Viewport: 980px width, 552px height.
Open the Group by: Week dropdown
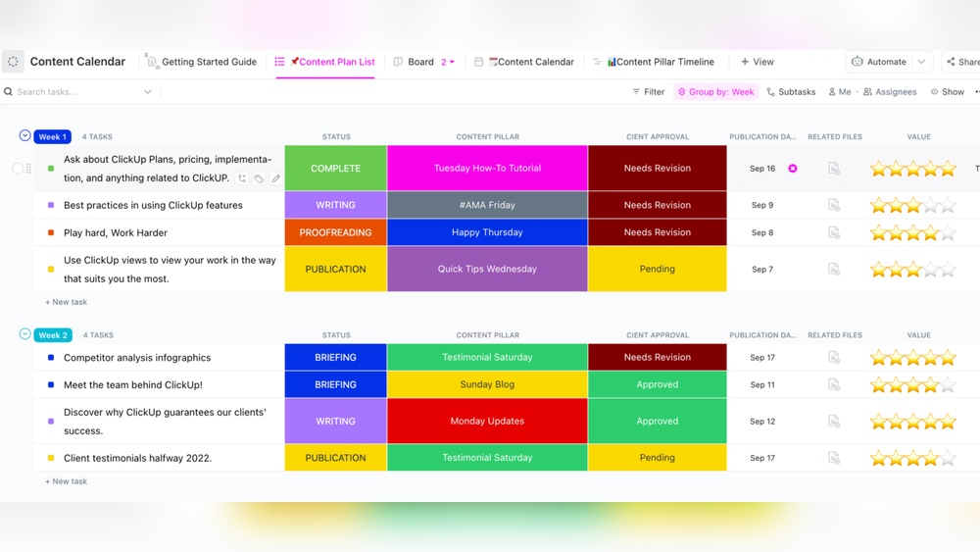tap(716, 92)
